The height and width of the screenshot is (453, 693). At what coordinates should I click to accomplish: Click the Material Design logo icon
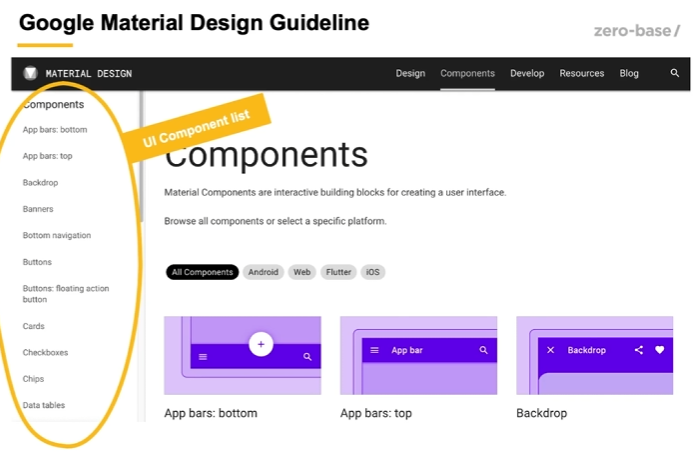30,73
